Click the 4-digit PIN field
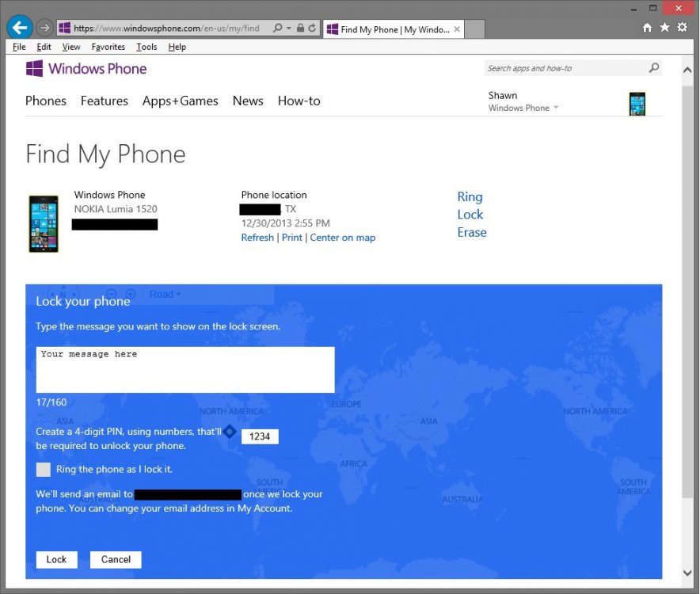 pyautogui.click(x=260, y=436)
